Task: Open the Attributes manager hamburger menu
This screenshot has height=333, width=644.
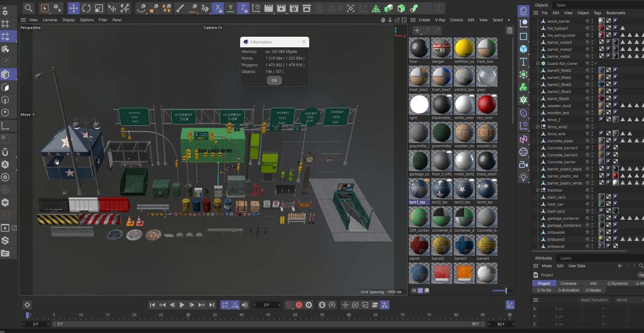Action: pyautogui.click(x=536, y=266)
